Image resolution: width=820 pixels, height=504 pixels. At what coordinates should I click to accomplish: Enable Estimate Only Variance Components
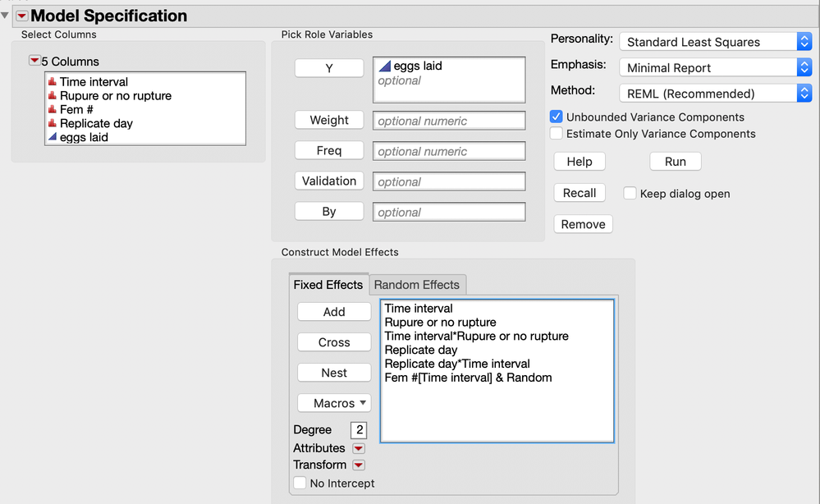[557, 133]
